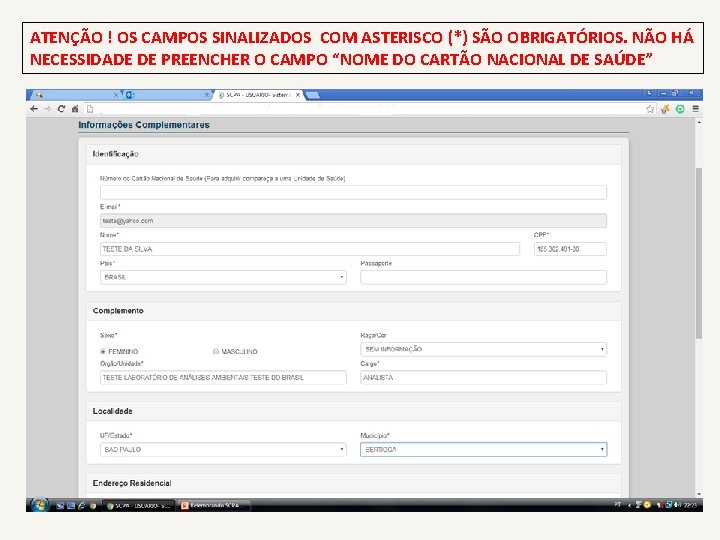Screen dimensions: 720x540
Task: Click the page vertical scrollbar thumb
Action: (x=699, y=253)
